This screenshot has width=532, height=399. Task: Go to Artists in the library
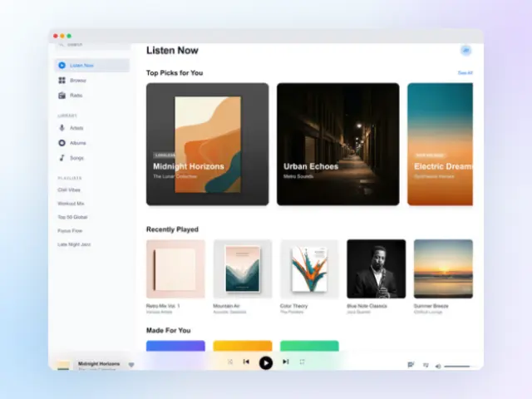pos(92,128)
